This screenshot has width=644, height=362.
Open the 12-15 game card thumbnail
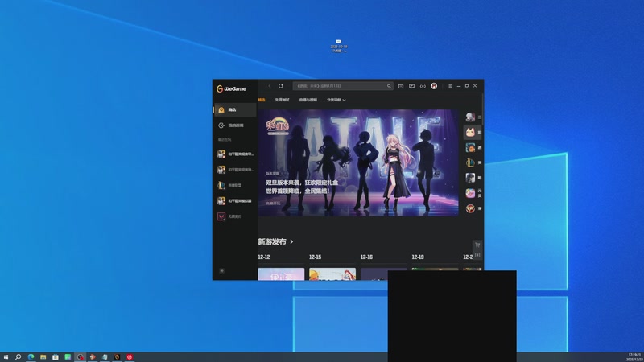pos(332,274)
